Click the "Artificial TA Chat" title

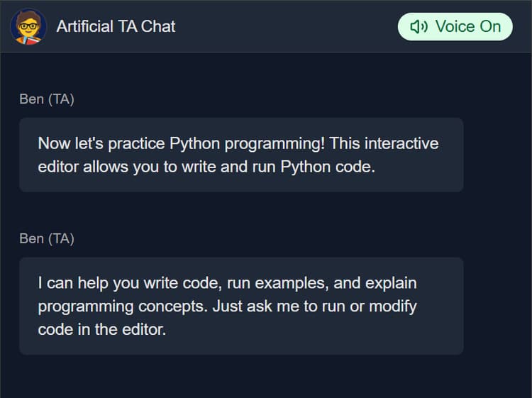click(116, 27)
